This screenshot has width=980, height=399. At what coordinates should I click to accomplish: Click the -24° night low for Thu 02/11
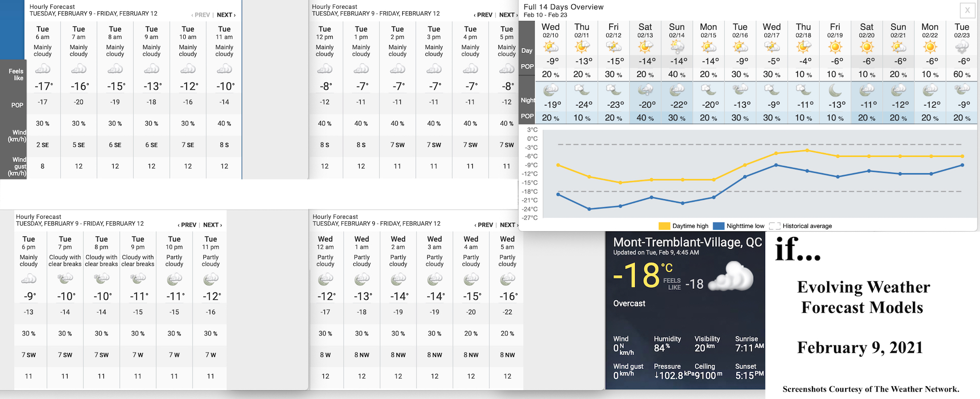click(x=583, y=104)
